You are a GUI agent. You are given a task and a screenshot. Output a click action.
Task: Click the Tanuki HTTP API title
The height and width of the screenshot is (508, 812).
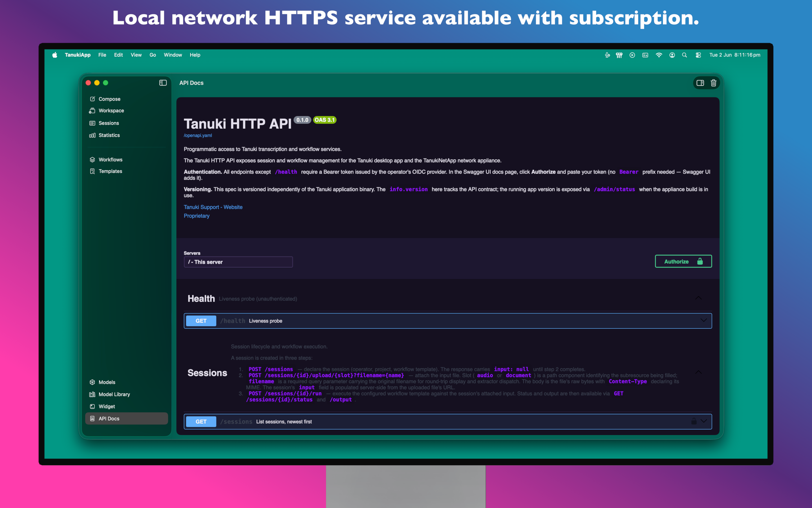click(x=238, y=124)
